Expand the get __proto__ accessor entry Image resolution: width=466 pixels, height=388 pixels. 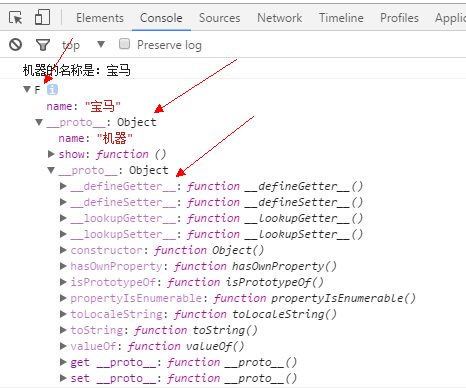(x=63, y=362)
